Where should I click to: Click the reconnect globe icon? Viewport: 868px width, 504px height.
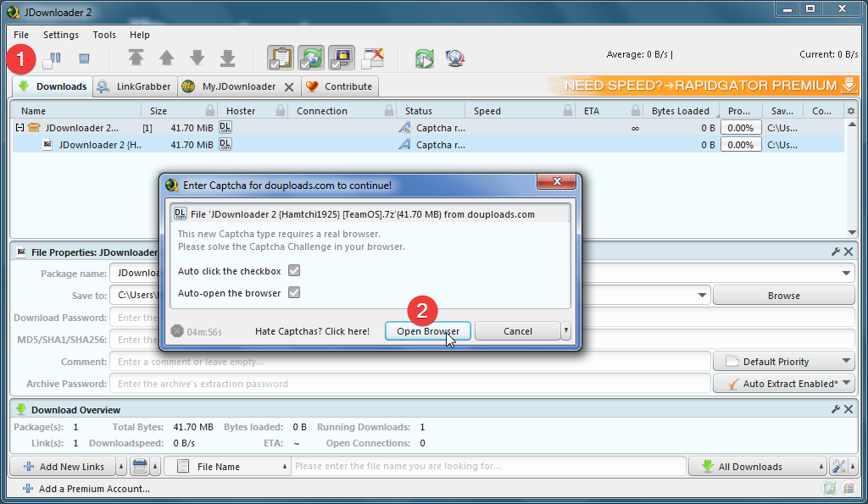click(455, 58)
